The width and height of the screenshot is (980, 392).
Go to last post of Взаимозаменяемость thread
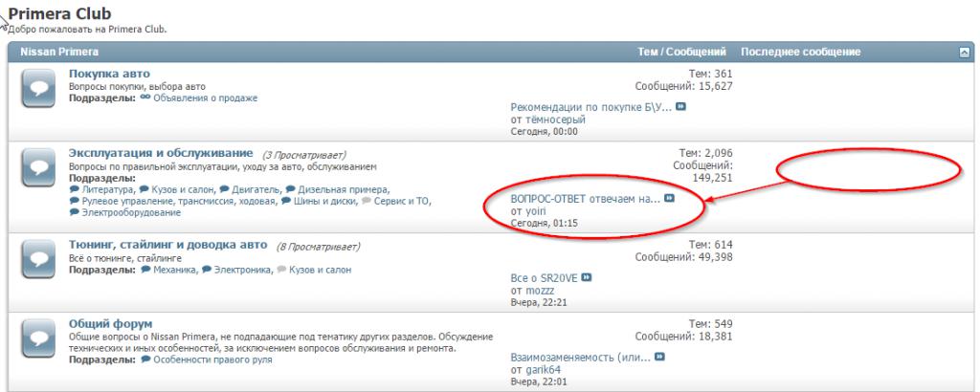(x=659, y=357)
